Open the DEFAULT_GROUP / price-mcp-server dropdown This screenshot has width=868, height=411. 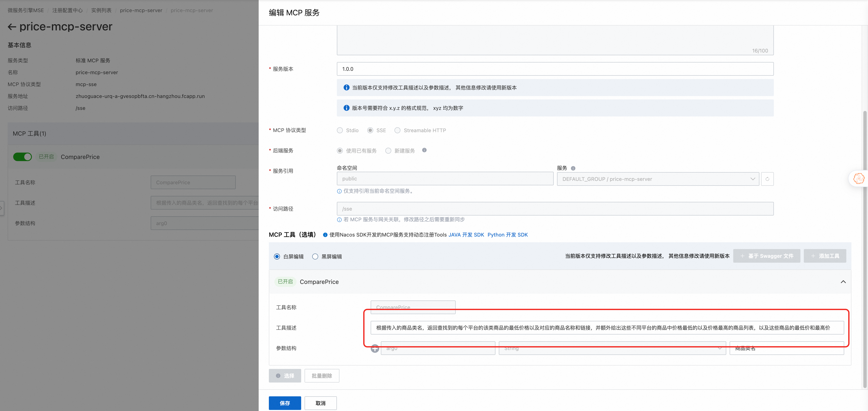(658, 179)
